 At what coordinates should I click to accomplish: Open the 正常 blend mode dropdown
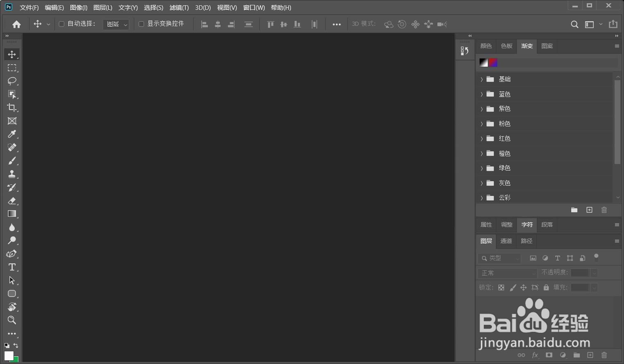tap(507, 273)
